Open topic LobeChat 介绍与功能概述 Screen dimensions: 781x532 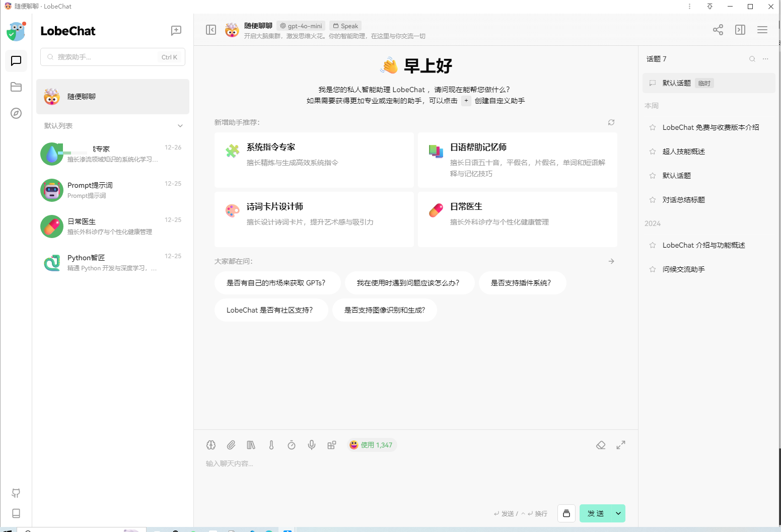(x=709, y=245)
